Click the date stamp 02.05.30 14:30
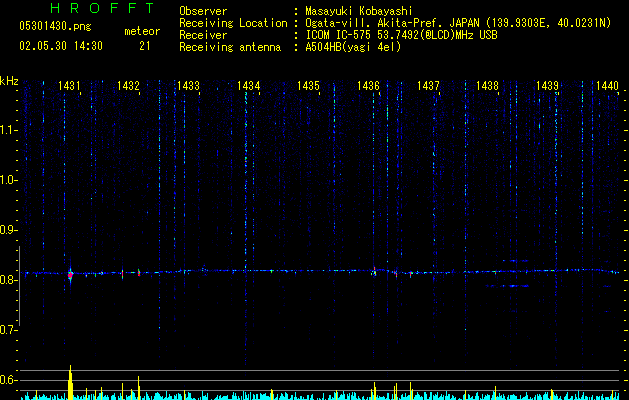This screenshot has width=629, height=400. 61,46
